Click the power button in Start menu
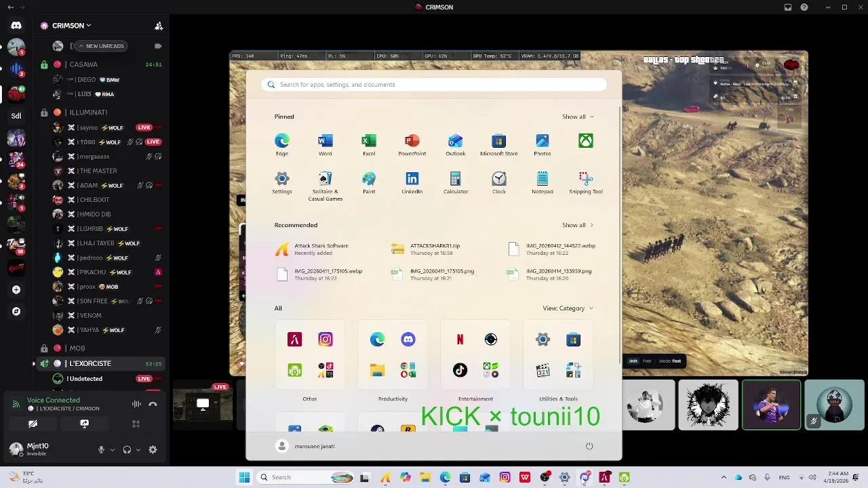Image resolution: width=868 pixels, height=488 pixels. [x=589, y=446]
